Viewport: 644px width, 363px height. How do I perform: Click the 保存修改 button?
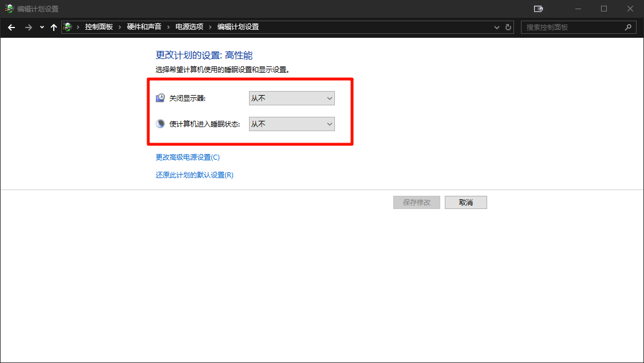tap(417, 203)
